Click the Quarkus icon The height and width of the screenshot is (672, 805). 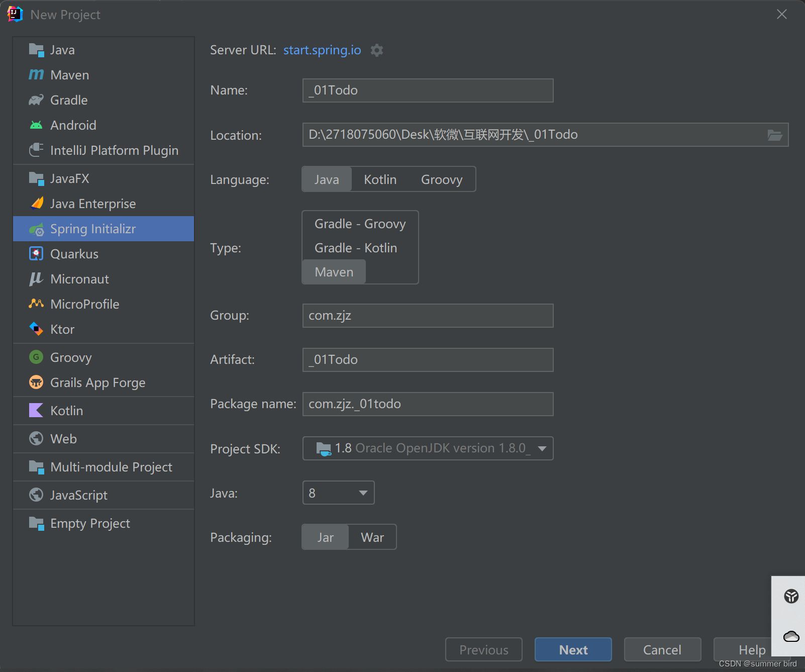[x=36, y=254]
